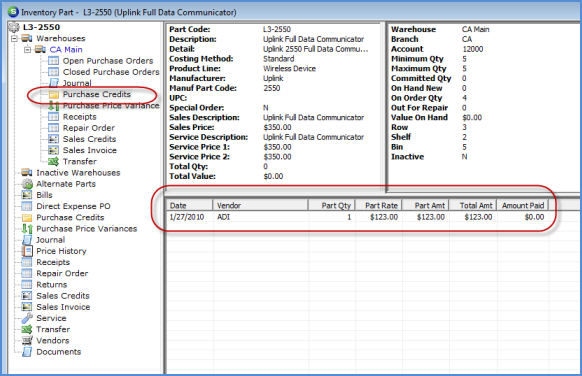Sort grid by the Part Qty header
The image size is (582, 376).
[332, 205]
